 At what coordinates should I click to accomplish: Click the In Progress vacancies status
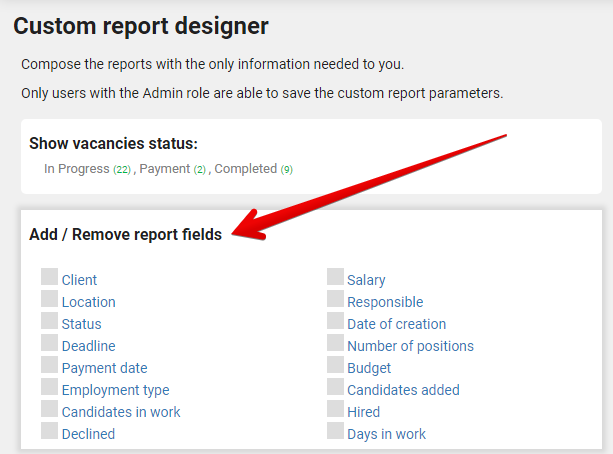(x=77, y=169)
